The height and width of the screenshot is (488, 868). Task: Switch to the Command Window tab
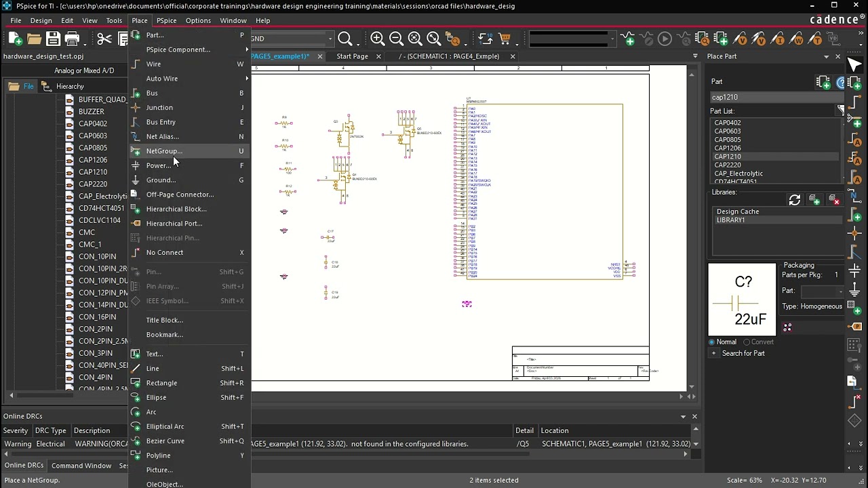point(81,466)
